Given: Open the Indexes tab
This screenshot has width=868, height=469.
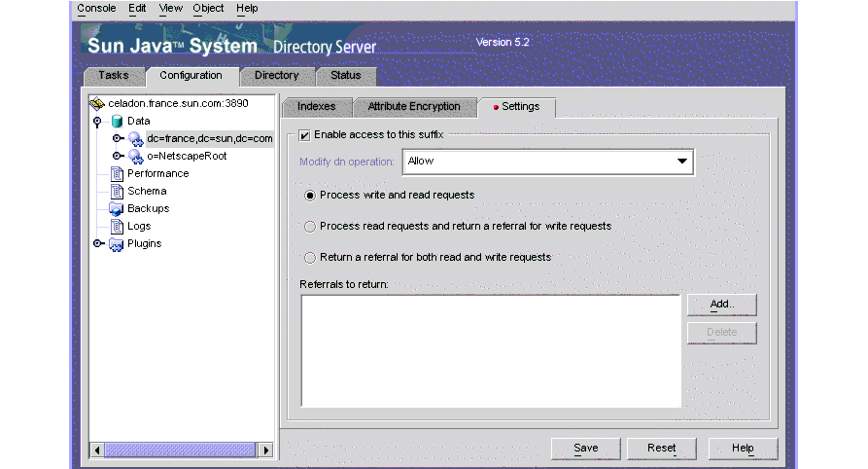Looking at the screenshot, I should click(x=317, y=107).
